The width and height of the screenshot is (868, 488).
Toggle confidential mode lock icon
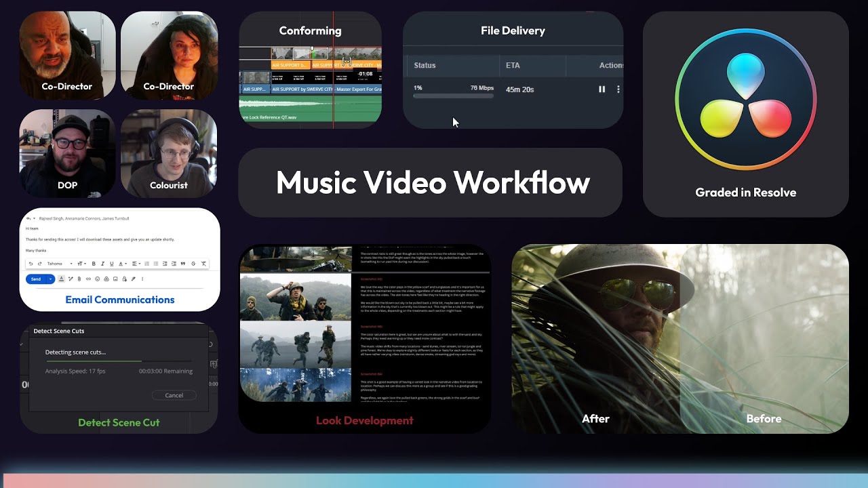pos(125,279)
